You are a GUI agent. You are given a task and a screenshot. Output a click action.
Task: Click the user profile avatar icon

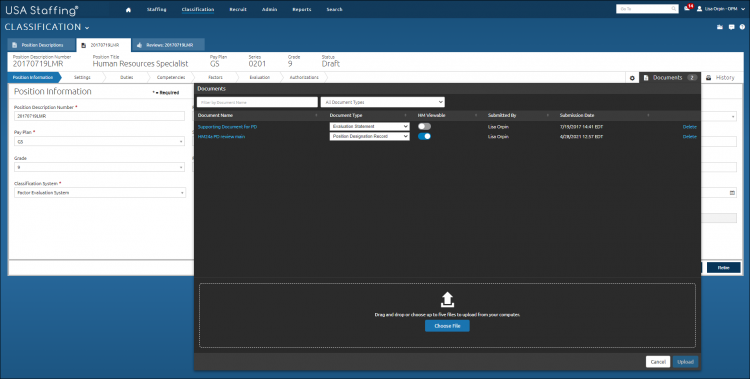pos(700,9)
